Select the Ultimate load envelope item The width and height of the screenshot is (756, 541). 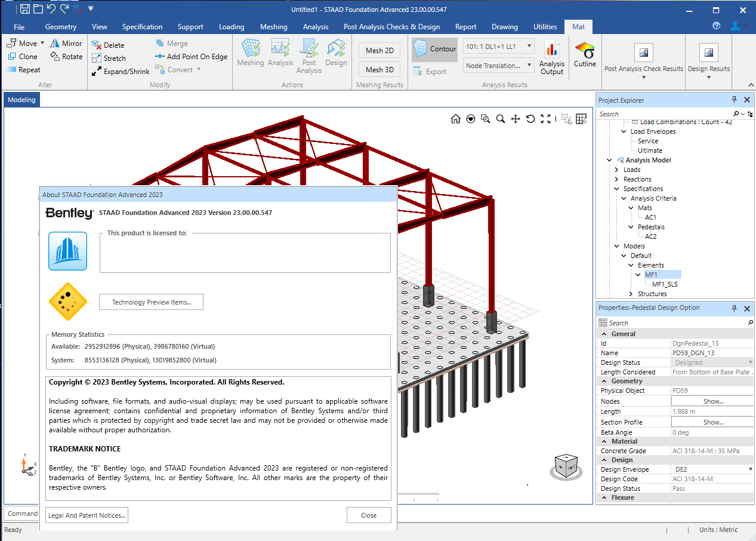(x=650, y=150)
